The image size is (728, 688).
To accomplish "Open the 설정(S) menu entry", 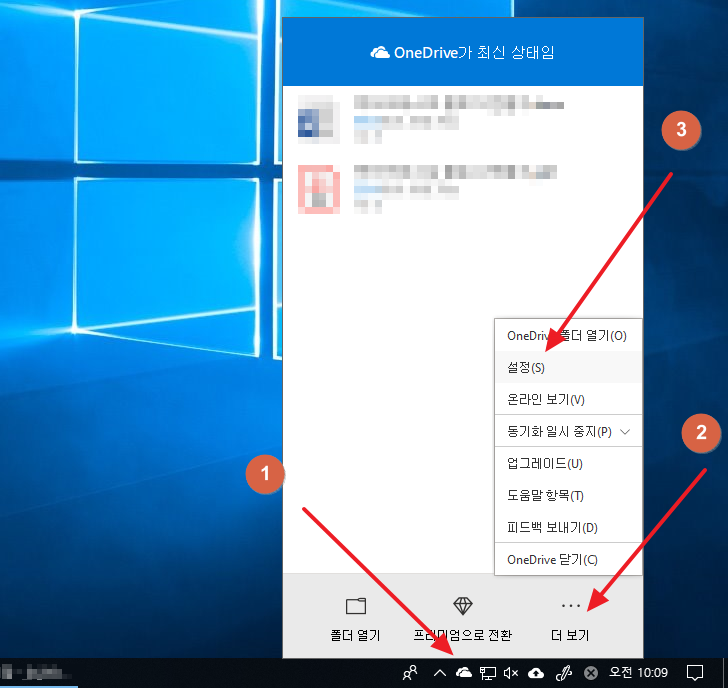I will click(x=568, y=368).
